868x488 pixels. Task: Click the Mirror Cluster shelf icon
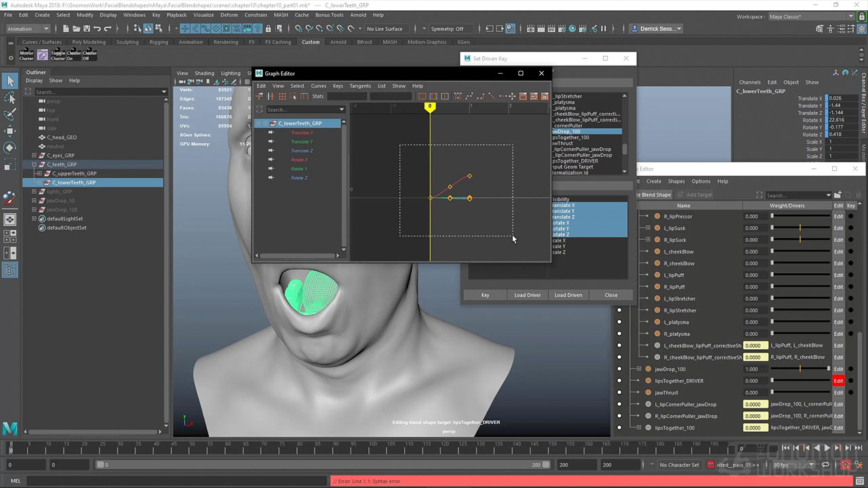pos(26,55)
